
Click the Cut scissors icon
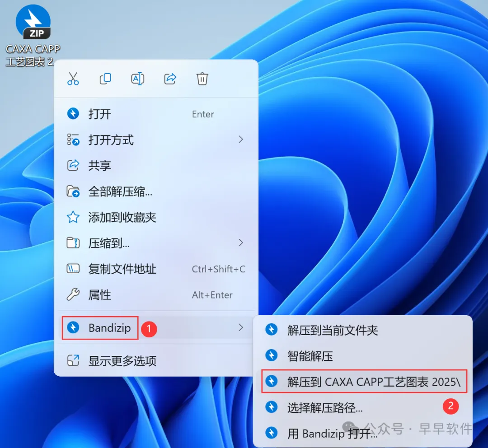pyautogui.click(x=73, y=79)
